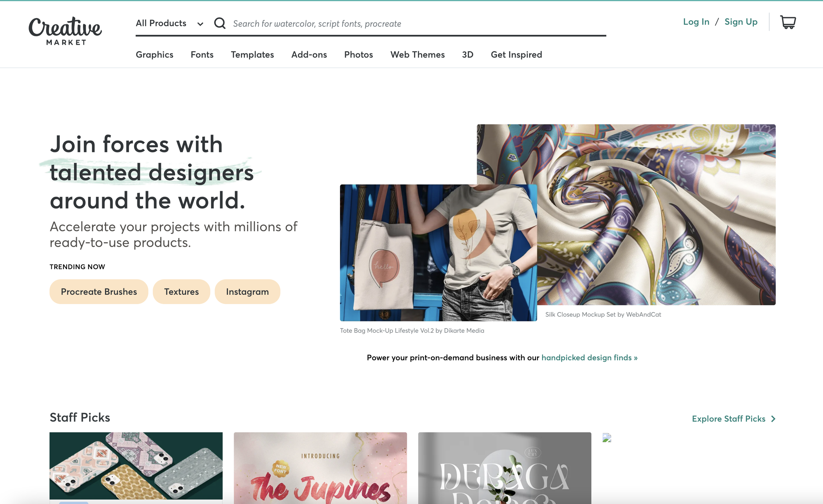Screen dimensions: 823x504
Task: Click the chevron beside All Products
Action: [200, 24]
